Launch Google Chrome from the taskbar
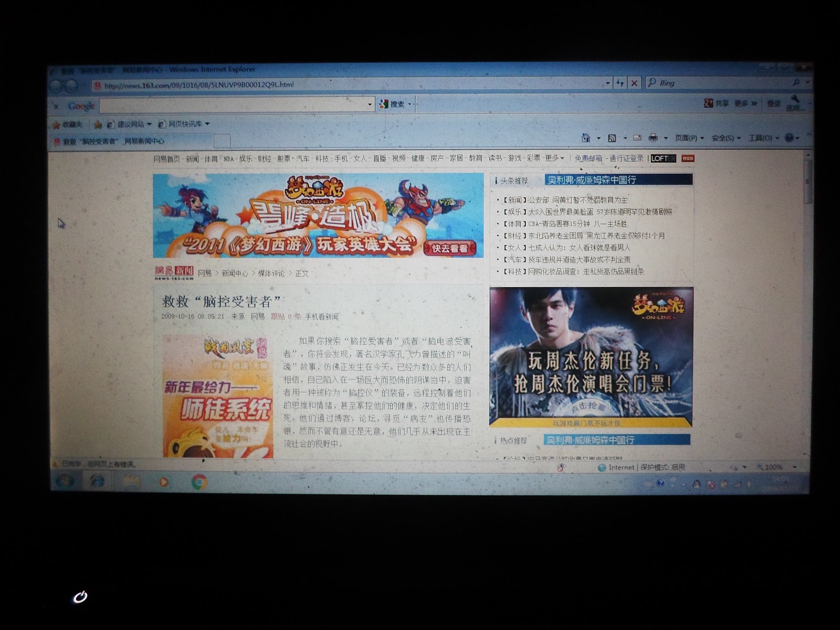 pos(199,482)
